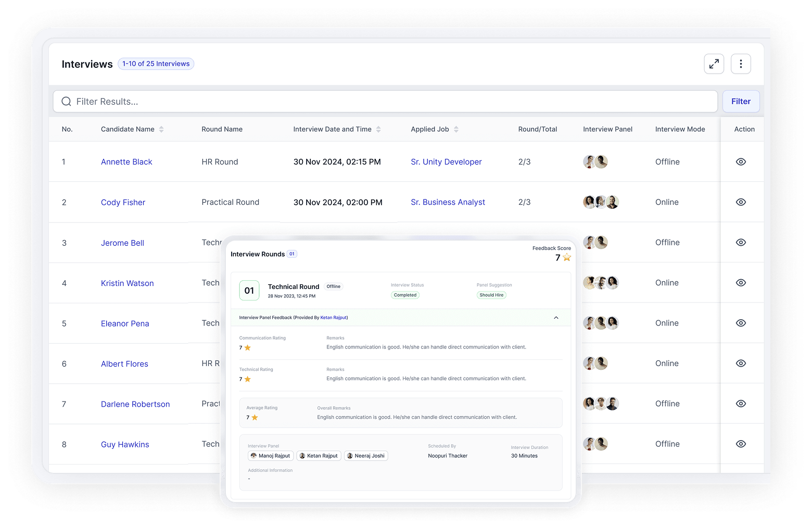Click the interview panel avatars for Kristin Watson
The image size is (812, 526).
600,282
